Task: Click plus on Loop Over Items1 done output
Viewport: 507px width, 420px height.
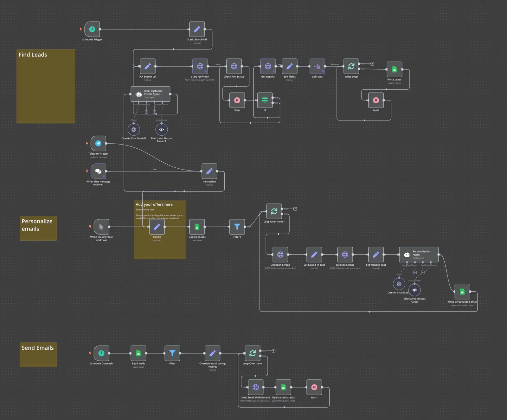Action: pos(295,209)
